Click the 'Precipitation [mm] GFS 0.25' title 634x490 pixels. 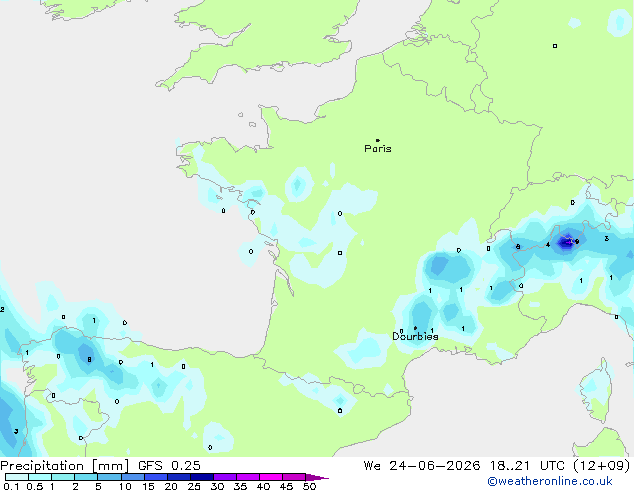pos(100,466)
